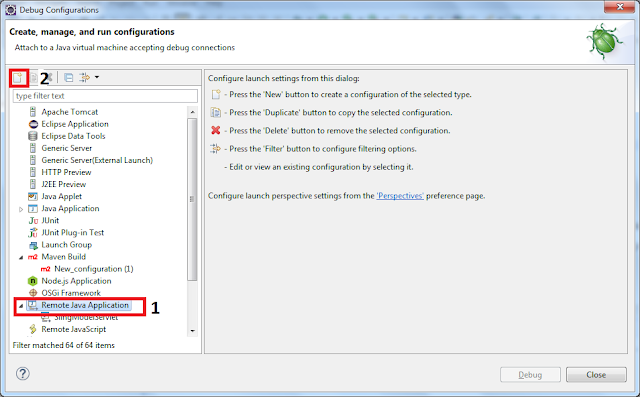
Task: Click the Launch Group icon
Action: [x=33, y=245]
